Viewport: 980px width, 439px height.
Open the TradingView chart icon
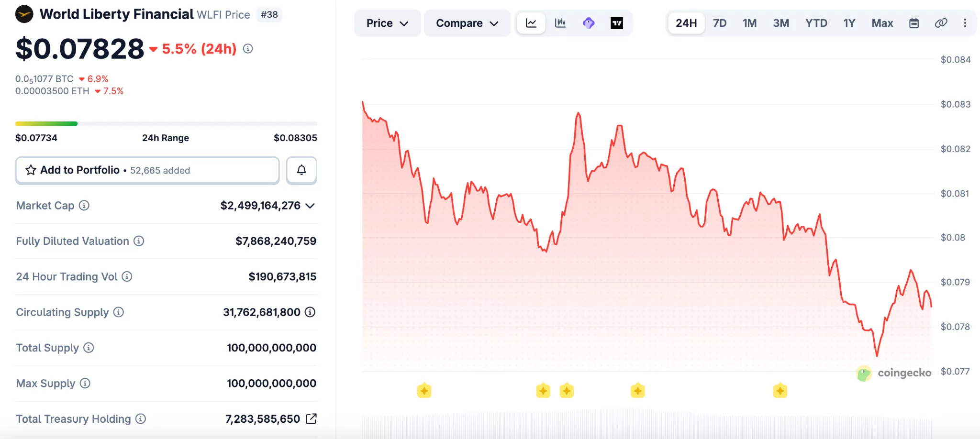point(617,22)
